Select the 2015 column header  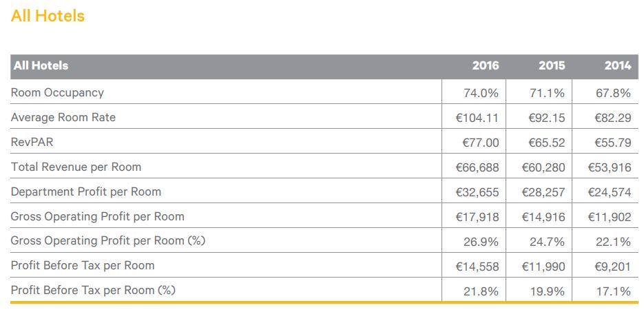(551, 66)
